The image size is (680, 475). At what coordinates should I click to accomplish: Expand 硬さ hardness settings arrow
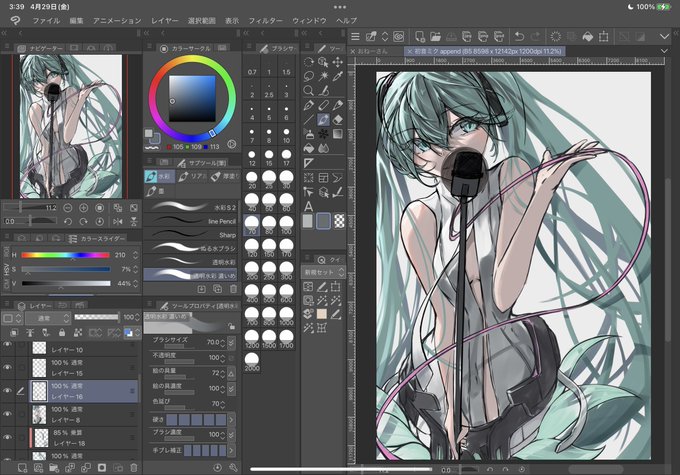tap(232, 419)
